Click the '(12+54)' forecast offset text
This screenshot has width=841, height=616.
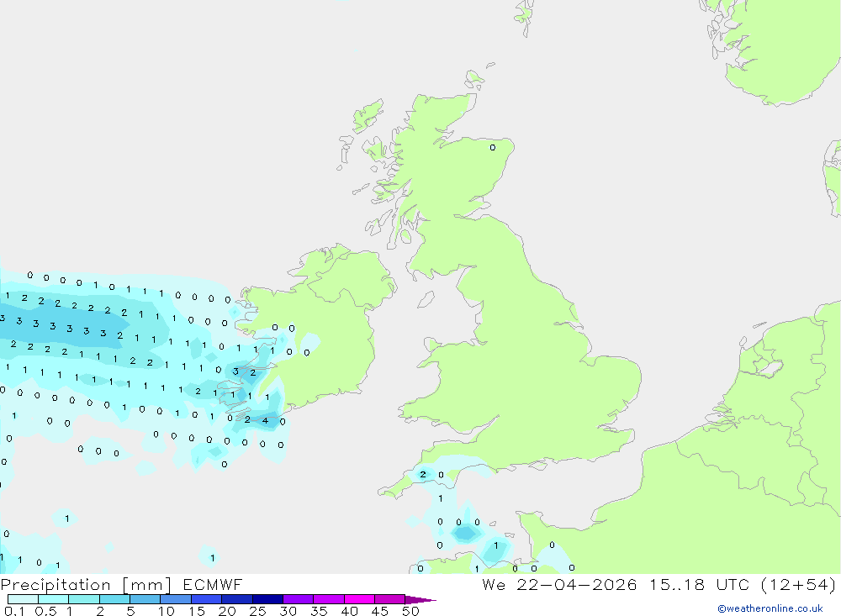[x=798, y=585]
